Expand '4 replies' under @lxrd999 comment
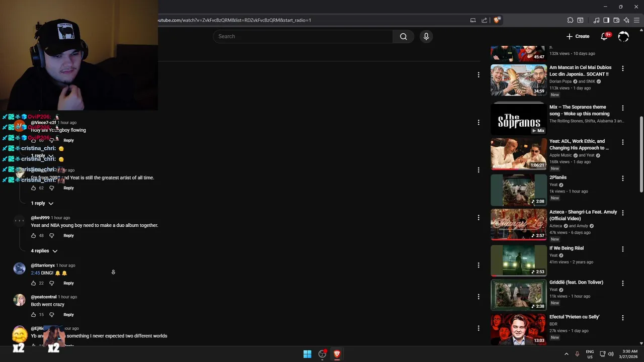This screenshot has height=362, width=644. pos(44,251)
